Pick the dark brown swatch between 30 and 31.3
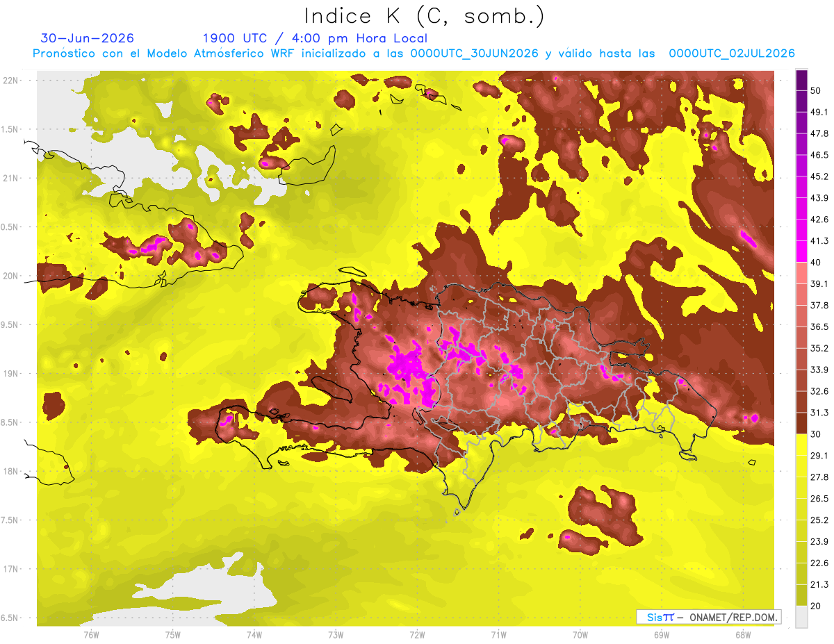This screenshot has height=644, width=834. coord(801,423)
